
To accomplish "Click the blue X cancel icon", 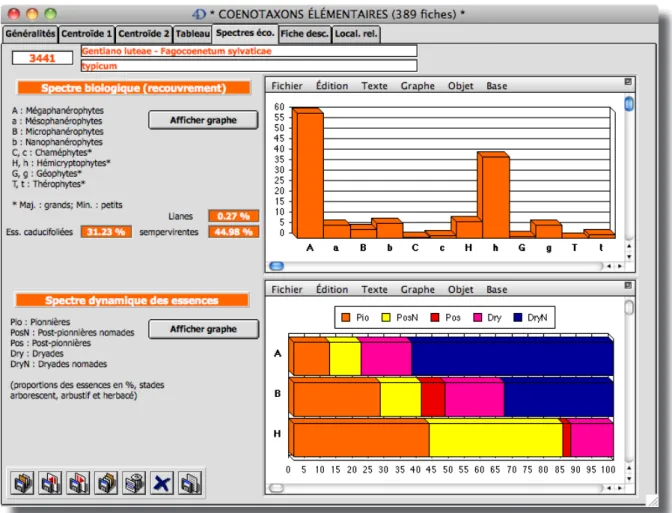I will coord(162,483).
